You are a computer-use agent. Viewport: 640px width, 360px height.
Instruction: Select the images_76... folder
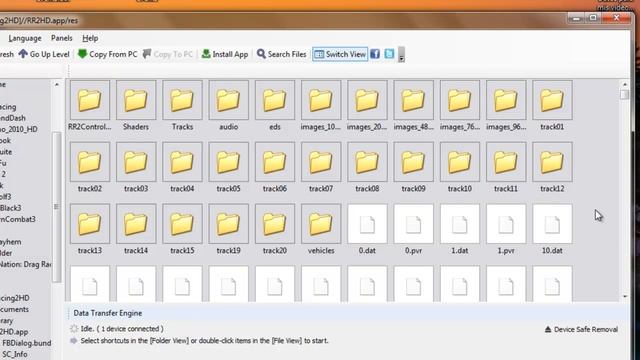click(x=460, y=100)
